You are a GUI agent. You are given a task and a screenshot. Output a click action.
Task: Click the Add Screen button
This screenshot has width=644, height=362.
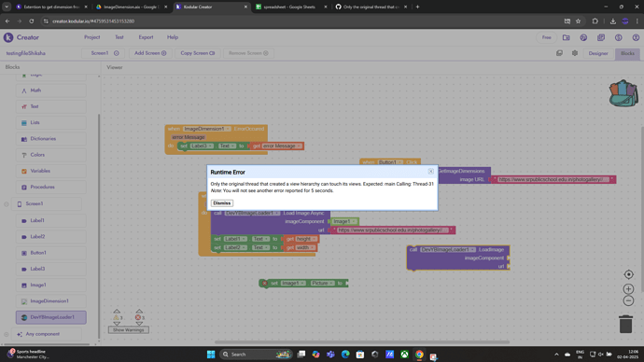point(150,53)
